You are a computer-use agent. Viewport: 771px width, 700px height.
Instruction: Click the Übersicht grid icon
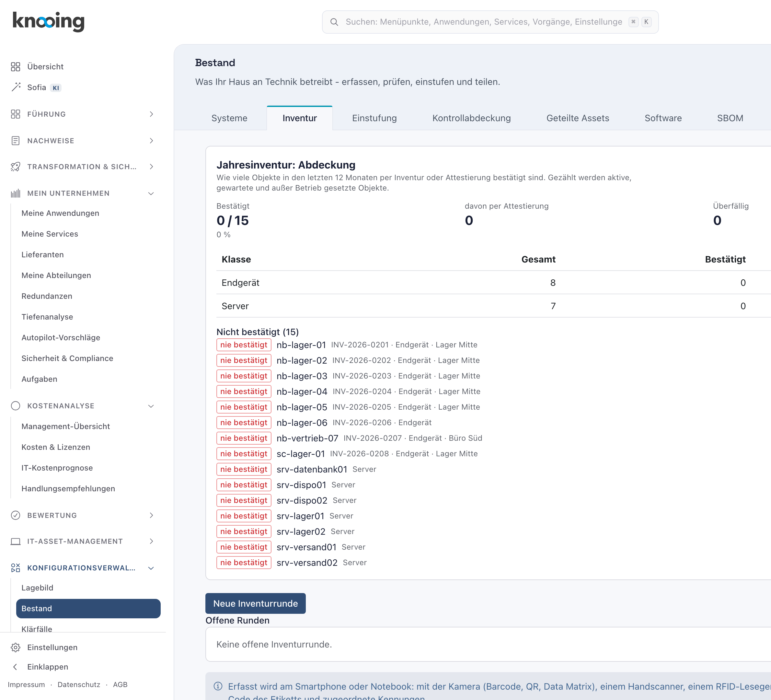click(16, 67)
